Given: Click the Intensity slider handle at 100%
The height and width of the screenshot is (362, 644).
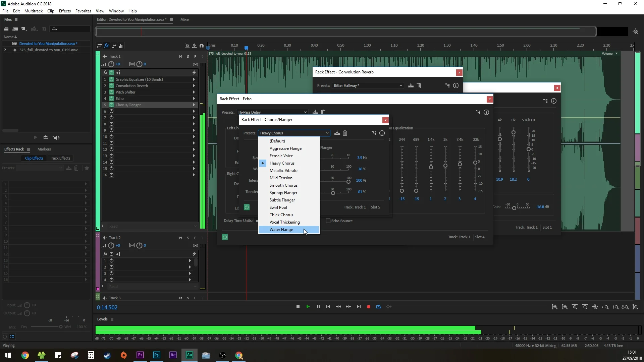Looking at the screenshot, I should [348, 182].
